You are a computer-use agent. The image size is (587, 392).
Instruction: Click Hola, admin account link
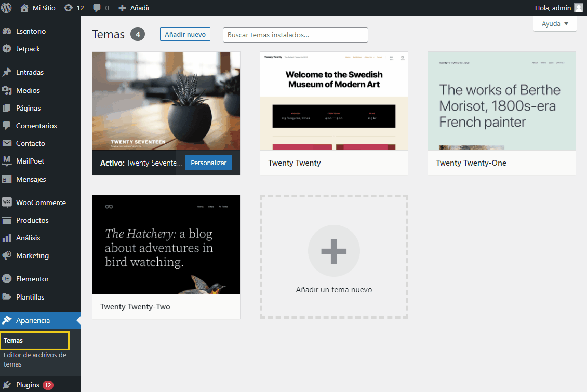553,8
